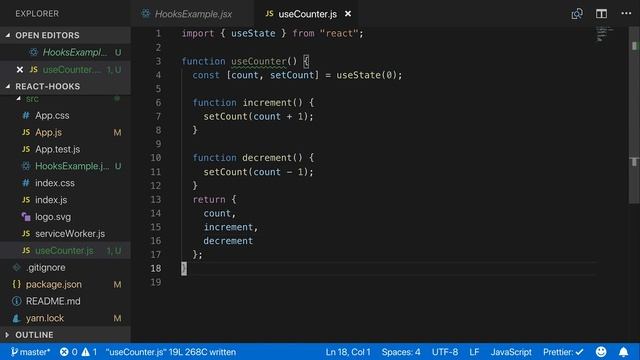The image size is (640, 360).
Task: Click the minimap code overview
Action: (x=605, y=34)
